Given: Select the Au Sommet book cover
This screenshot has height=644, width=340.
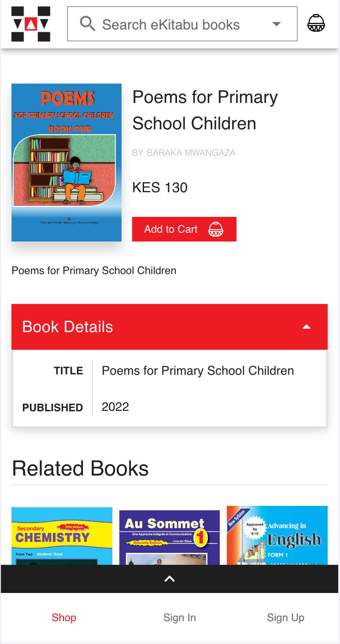Looking at the screenshot, I should [169, 535].
